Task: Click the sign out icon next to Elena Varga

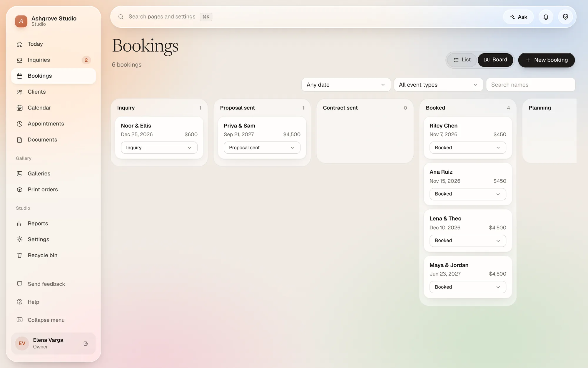Action: click(86, 344)
